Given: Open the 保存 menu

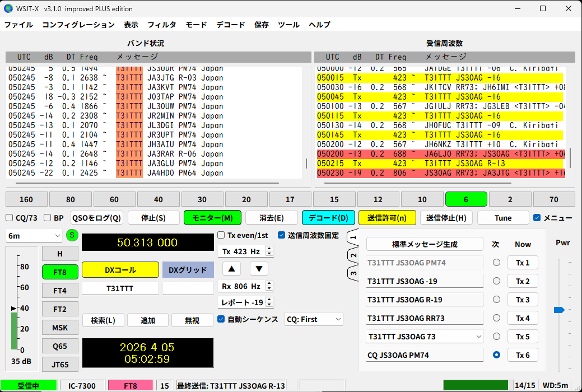Looking at the screenshot, I should tap(262, 25).
